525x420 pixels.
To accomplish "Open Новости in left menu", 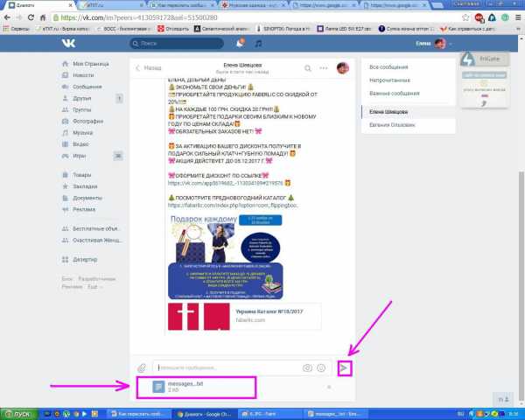I will (83, 75).
